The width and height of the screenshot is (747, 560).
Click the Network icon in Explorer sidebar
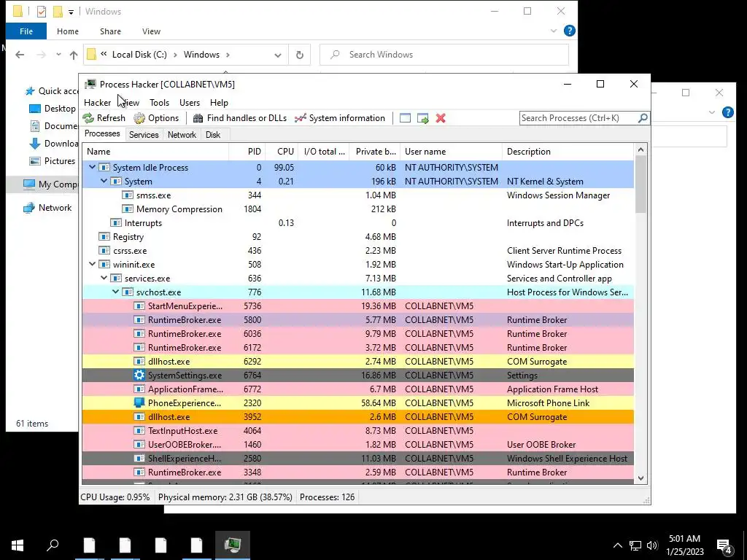click(29, 208)
